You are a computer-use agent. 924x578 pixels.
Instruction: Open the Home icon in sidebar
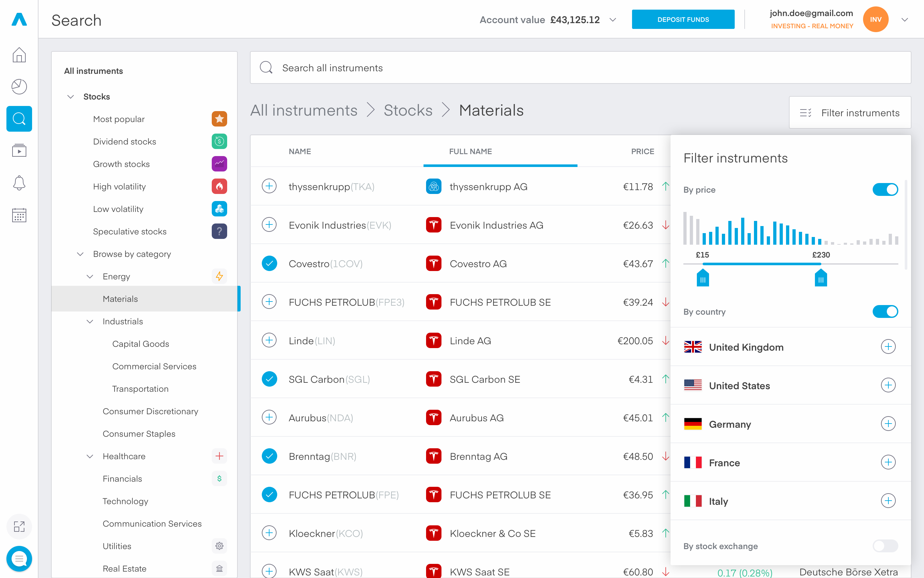tap(19, 55)
